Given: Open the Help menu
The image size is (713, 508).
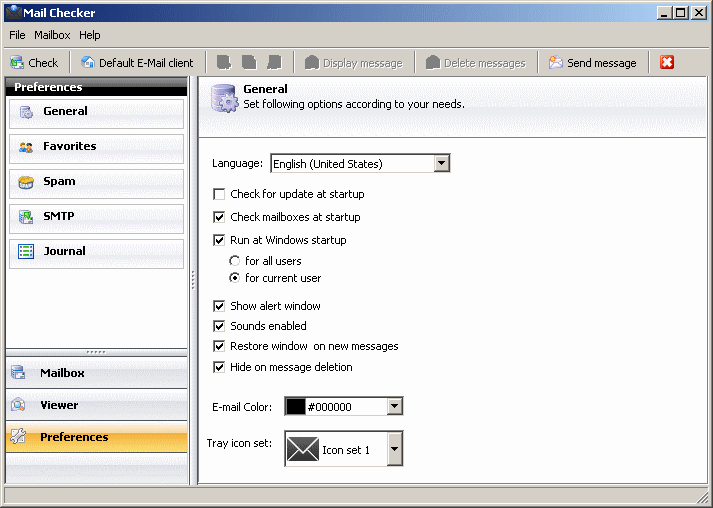Looking at the screenshot, I should pyautogui.click(x=90, y=35).
